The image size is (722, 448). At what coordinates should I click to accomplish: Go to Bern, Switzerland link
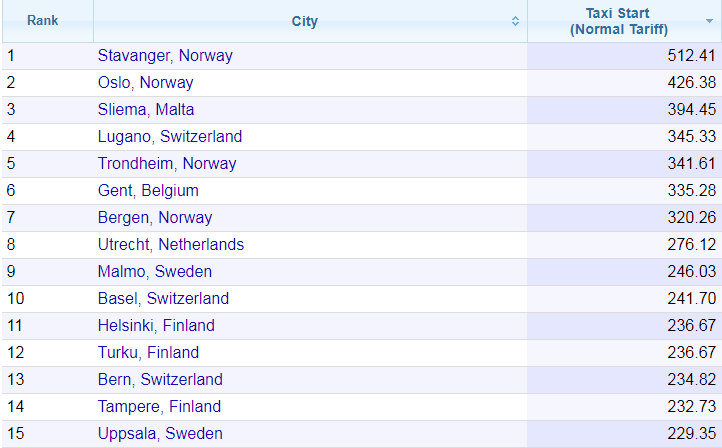pyautogui.click(x=160, y=379)
